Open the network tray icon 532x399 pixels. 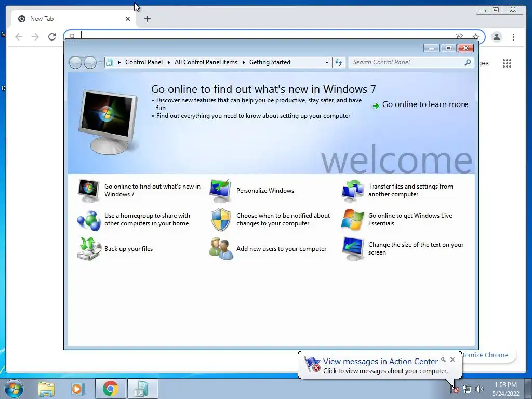coord(467,389)
